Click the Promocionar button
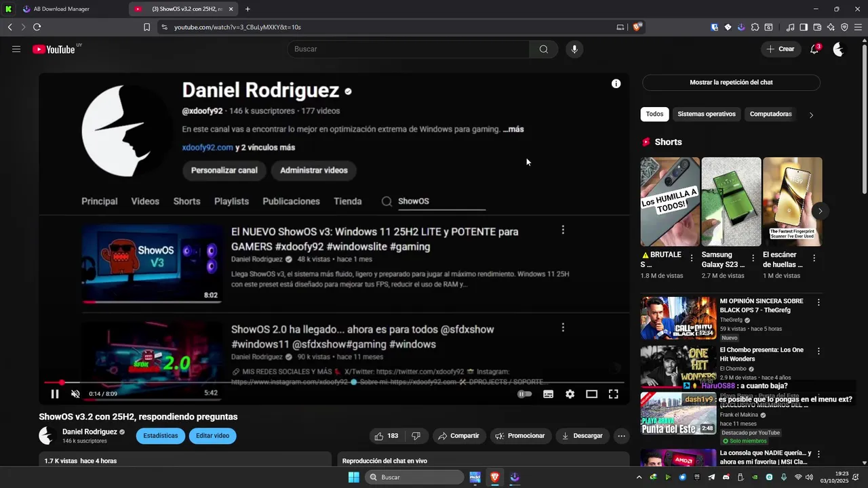The width and height of the screenshot is (868, 488). tap(521, 436)
